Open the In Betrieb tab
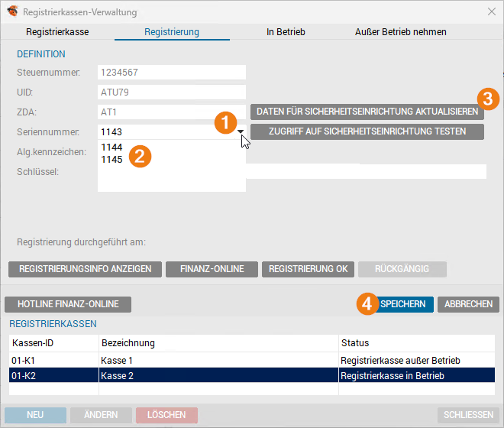Screen dimensions: 504x428 tap(286, 32)
